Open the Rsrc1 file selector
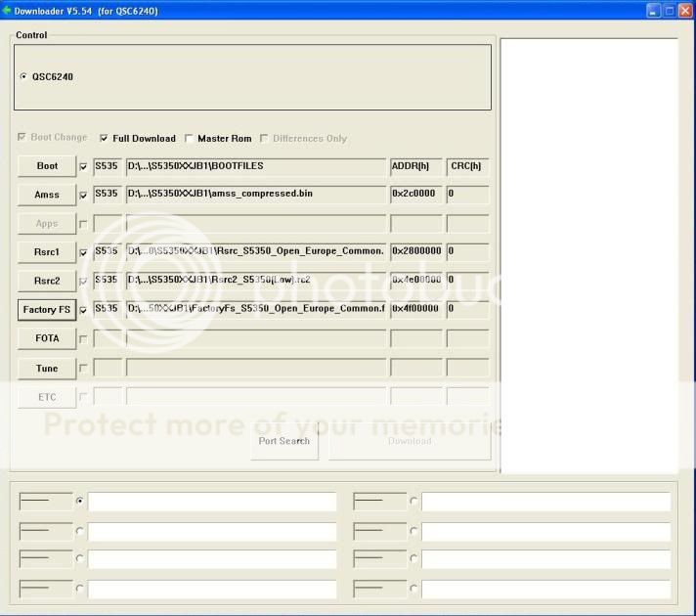The width and height of the screenshot is (696, 616). coord(47,252)
